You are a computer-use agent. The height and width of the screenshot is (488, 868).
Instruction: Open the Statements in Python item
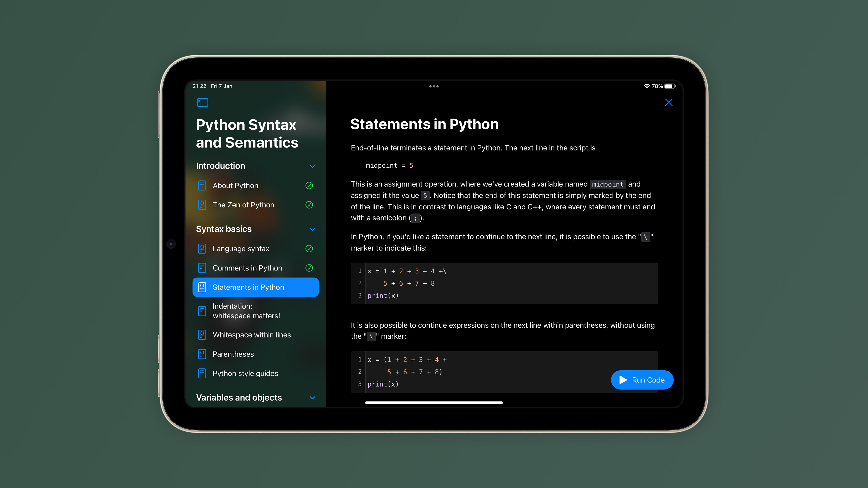tap(248, 287)
